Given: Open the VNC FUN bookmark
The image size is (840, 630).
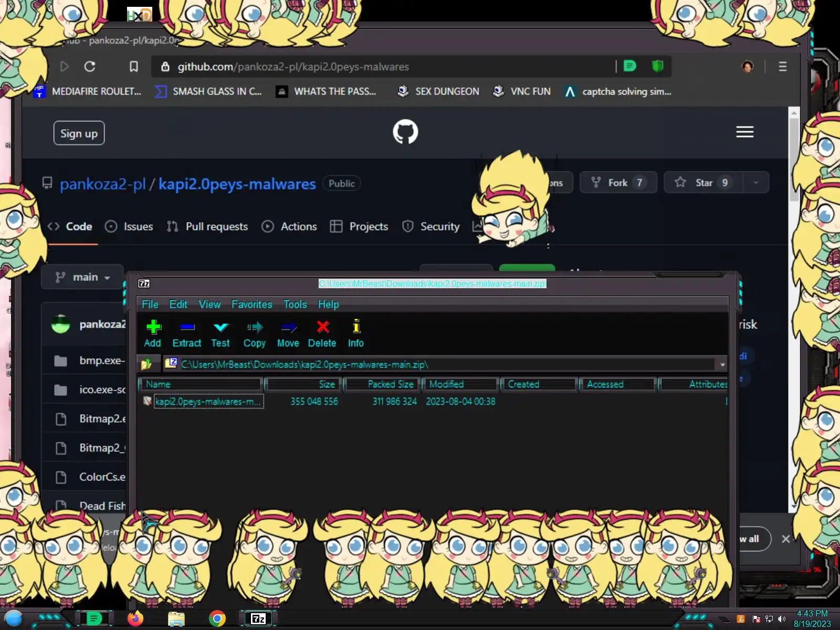Looking at the screenshot, I should pos(522,91).
